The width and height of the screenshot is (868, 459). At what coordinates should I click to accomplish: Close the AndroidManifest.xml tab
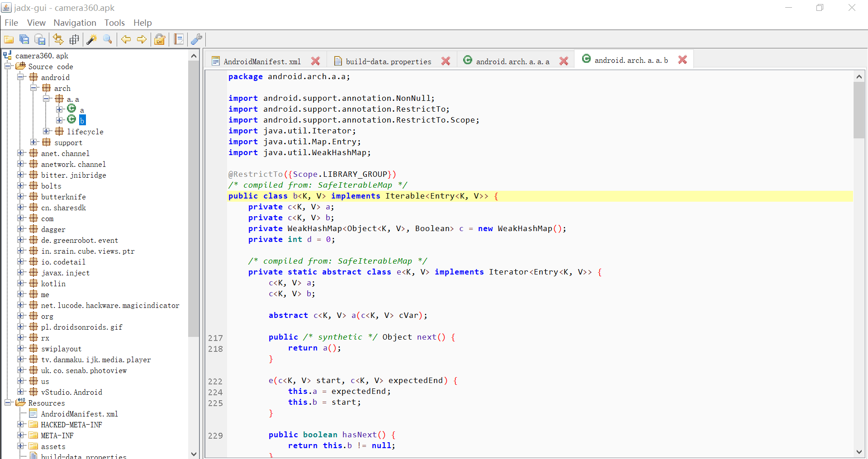[316, 61]
